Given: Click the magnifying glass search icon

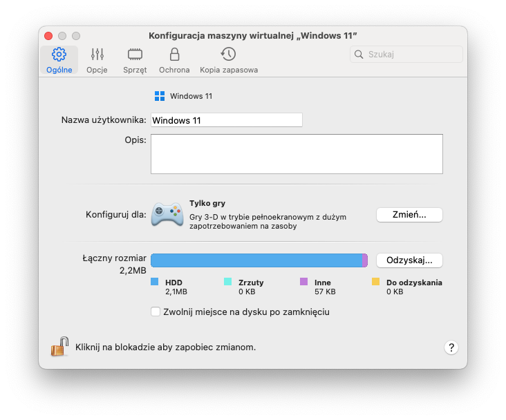Looking at the screenshot, I should click(359, 54).
